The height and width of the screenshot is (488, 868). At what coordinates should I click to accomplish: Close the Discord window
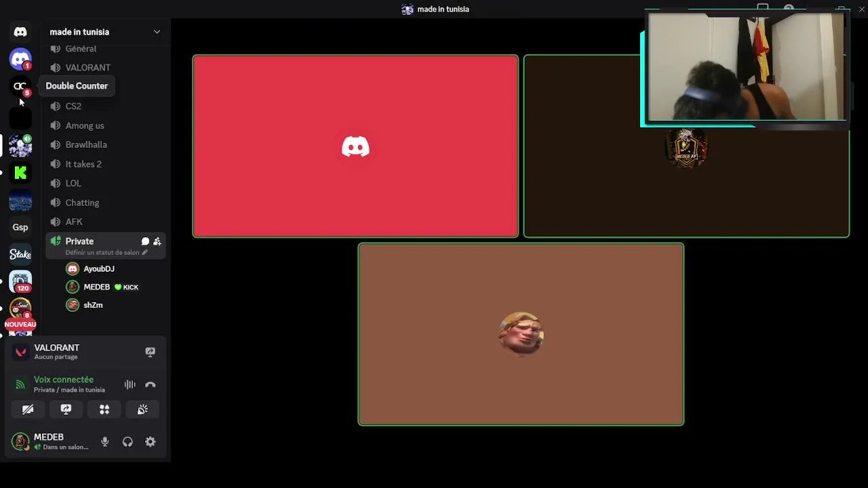click(x=862, y=9)
